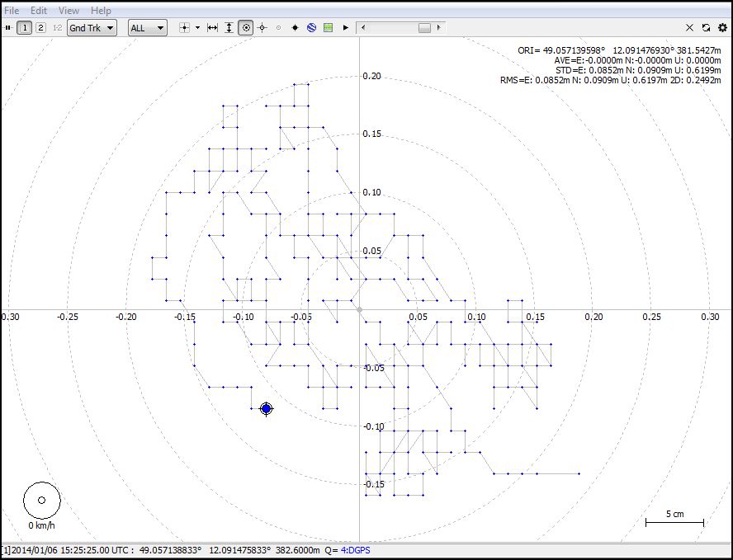Open the Gnd Trk plot type dropdown
The height and width of the screenshot is (560, 733).
pos(92,28)
